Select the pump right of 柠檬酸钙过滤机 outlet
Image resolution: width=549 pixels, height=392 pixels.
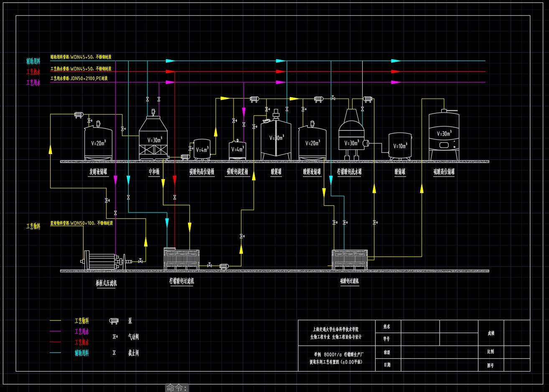coord(224,266)
